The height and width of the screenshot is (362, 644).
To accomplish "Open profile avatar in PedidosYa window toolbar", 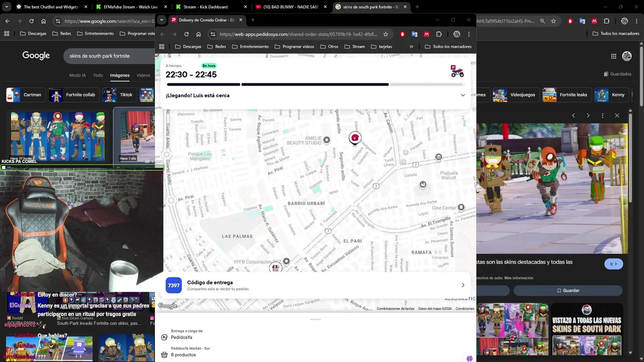I will (457, 34).
